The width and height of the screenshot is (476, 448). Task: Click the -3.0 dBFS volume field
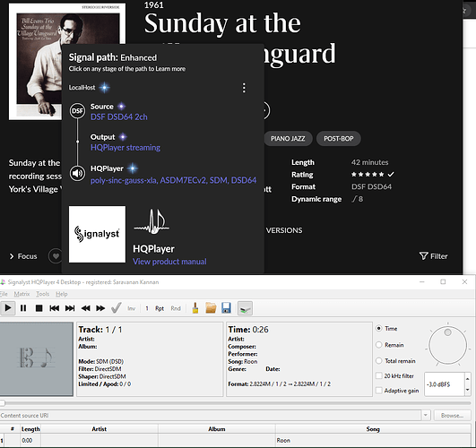(x=445, y=384)
